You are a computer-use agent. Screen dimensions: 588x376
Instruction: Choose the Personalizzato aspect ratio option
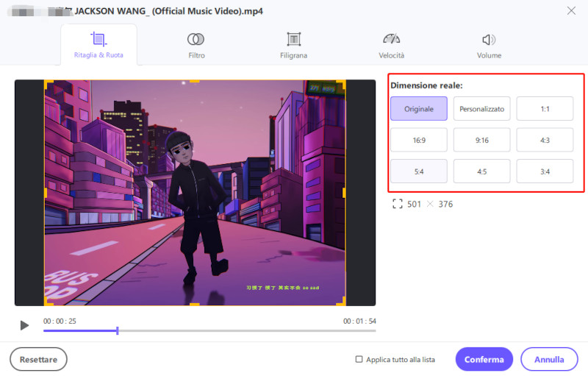coord(481,109)
